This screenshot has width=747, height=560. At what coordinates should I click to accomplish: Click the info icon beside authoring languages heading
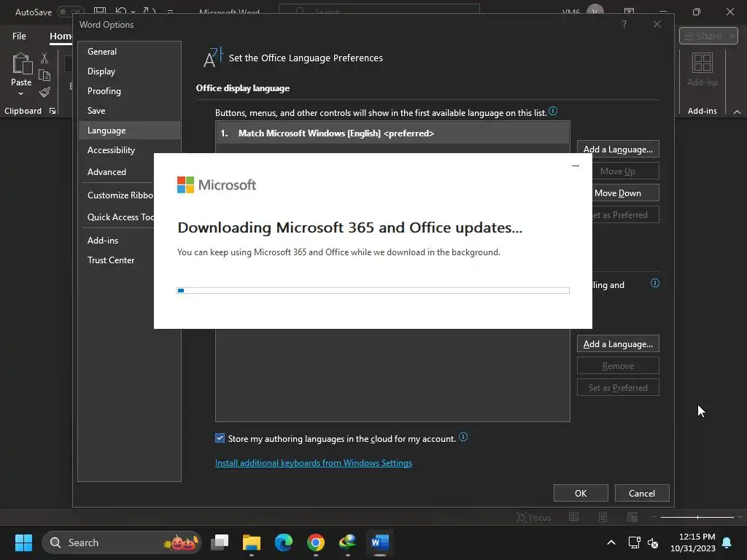tap(655, 284)
